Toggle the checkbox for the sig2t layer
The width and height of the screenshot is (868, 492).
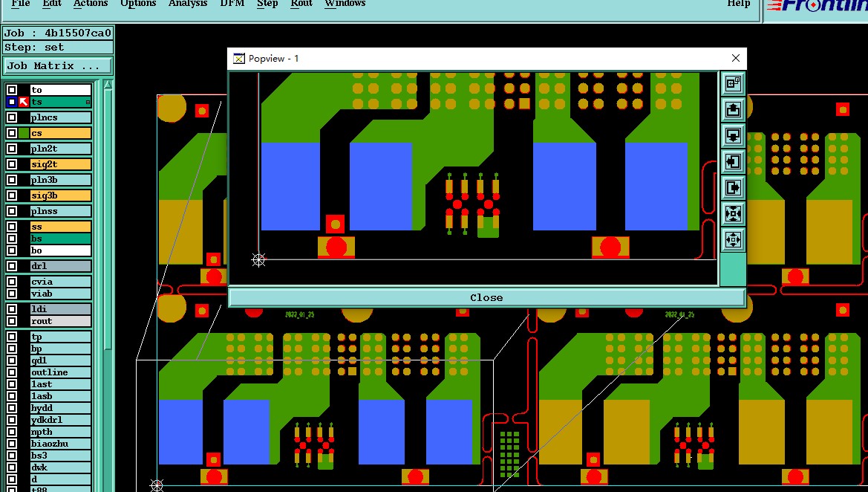[x=12, y=164]
